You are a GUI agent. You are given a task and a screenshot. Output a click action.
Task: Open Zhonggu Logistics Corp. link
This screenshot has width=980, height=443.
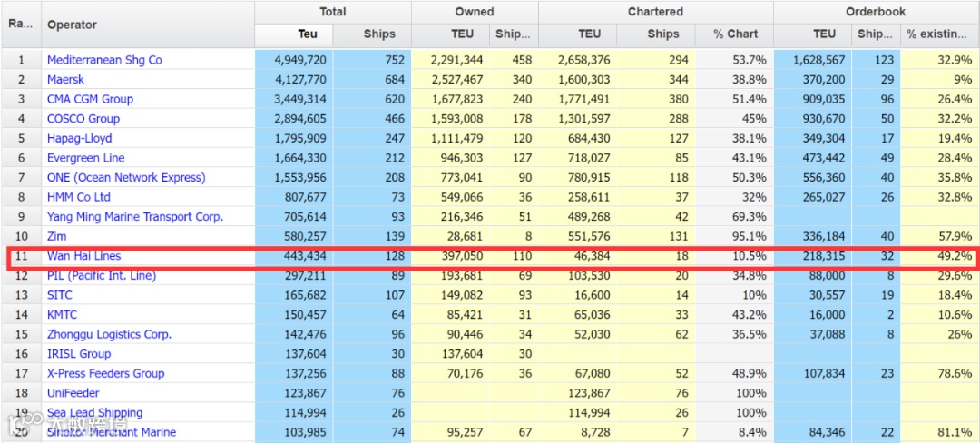(110, 334)
